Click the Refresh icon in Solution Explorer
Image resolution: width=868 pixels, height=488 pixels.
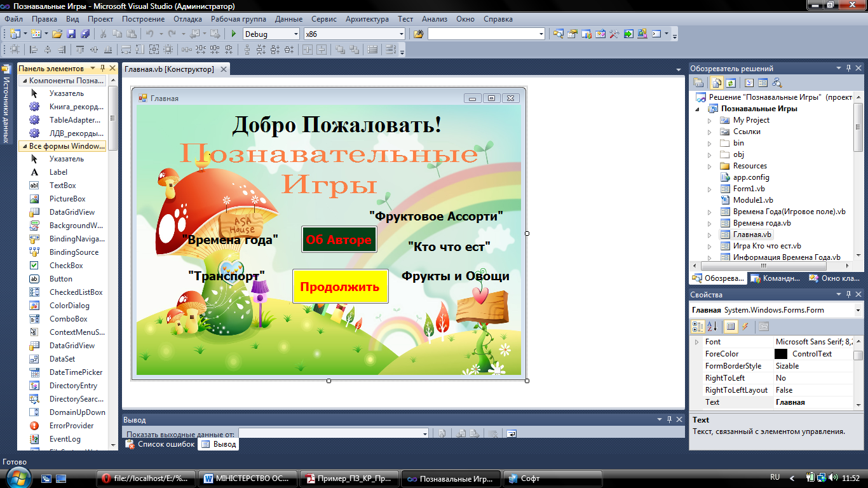coord(731,83)
